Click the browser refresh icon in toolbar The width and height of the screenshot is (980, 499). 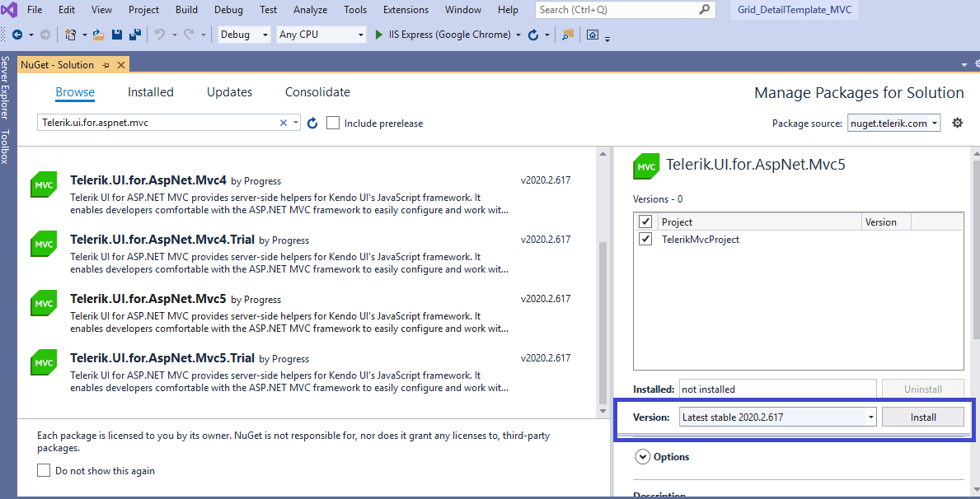[x=533, y=35]
